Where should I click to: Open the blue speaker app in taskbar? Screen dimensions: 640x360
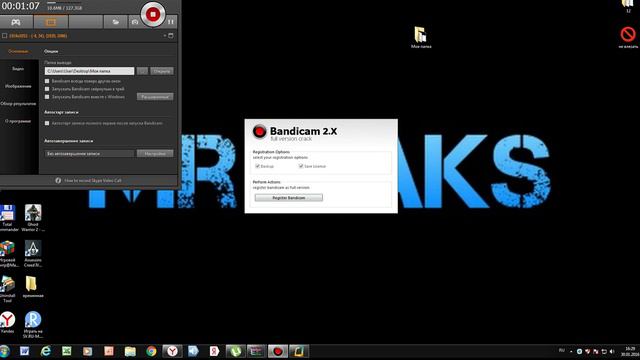click(193, 351)
